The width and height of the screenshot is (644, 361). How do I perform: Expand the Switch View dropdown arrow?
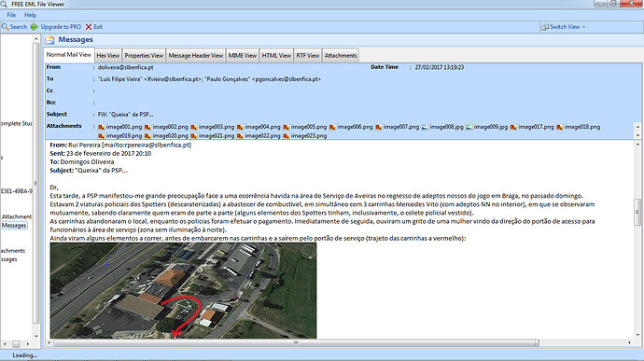pyautogui.click(x=583, y=27)
